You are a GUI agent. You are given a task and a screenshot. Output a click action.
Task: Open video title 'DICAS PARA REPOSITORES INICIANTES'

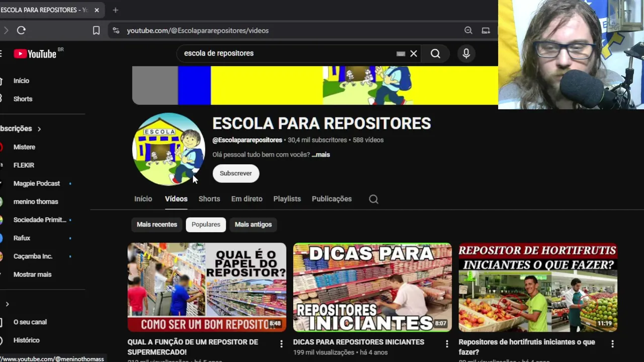[x=359, y=342]
